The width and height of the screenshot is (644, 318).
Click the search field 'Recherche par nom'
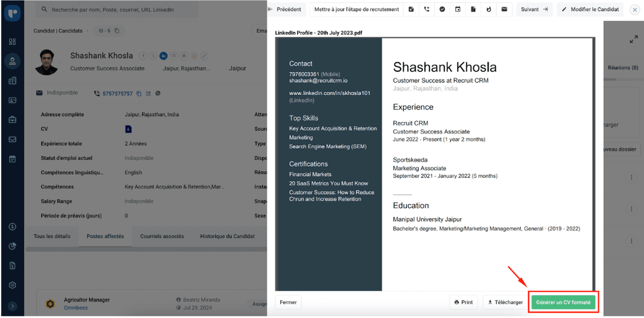click(x=118, y=10)
